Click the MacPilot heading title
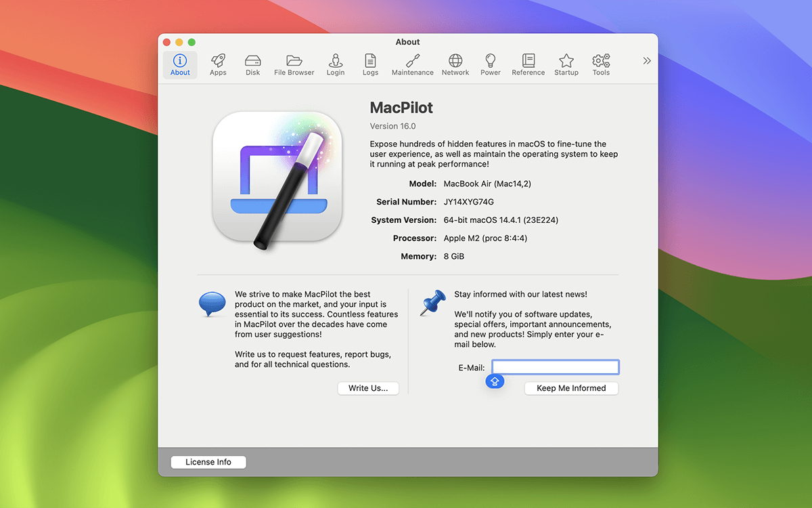The width and height of the screenshot is (812, 508). coord(401,108)
